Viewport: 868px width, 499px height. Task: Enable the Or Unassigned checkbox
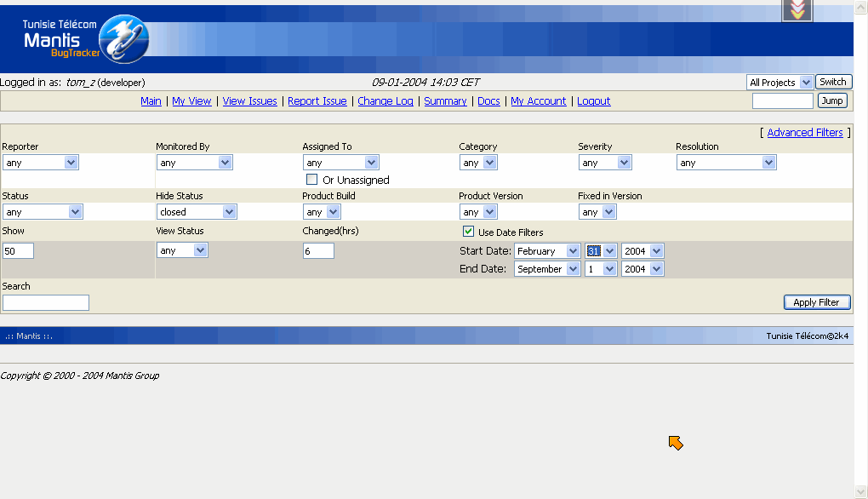[311, 180]
